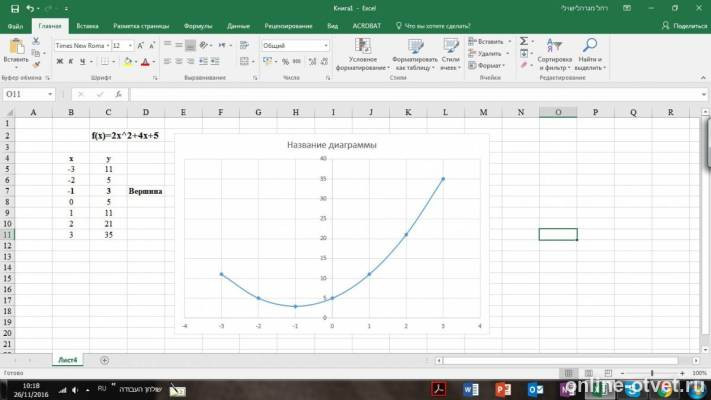This screenshot has width=711, height=400.
Task: Toggle bold (Ж) formatting
Action: (x=59, y=61)
